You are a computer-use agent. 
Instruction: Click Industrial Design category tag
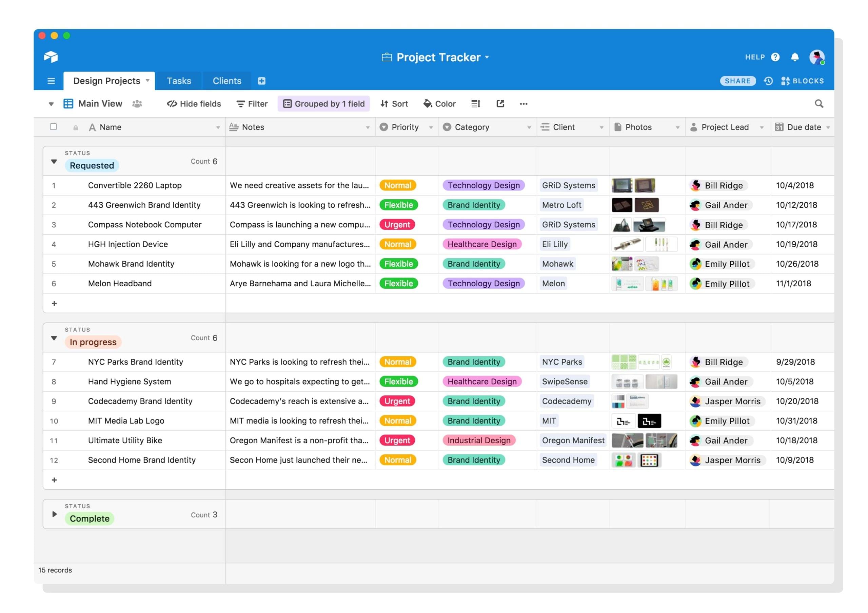(x=479, y=440)
